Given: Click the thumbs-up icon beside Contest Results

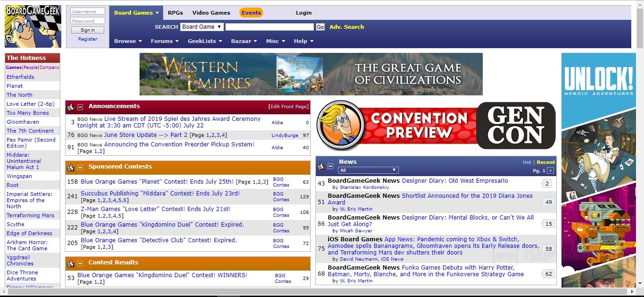Looking at the screenshot, I should [71, 263].
